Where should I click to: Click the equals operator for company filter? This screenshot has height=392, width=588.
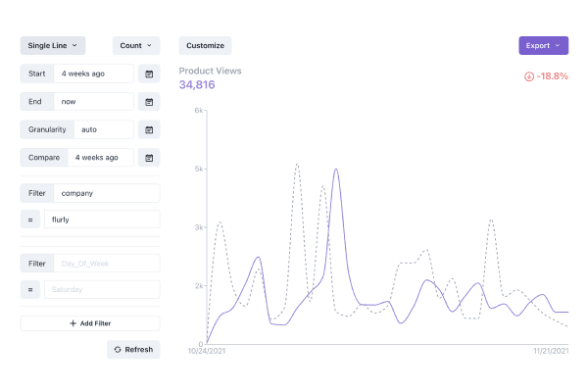click(x=30, y=220)
